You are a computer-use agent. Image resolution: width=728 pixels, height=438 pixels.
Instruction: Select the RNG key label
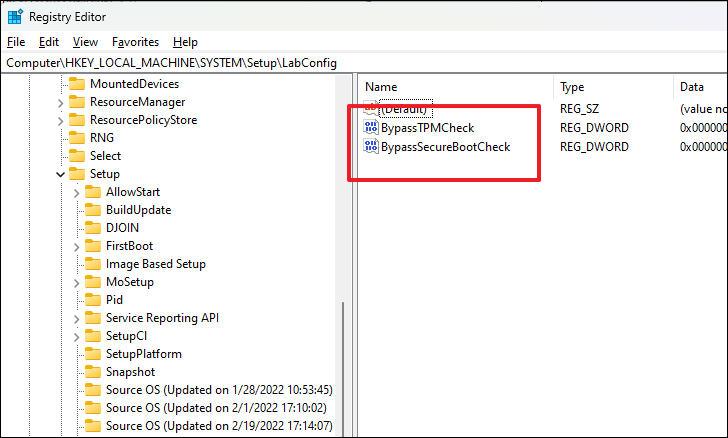tap(102, 138)
